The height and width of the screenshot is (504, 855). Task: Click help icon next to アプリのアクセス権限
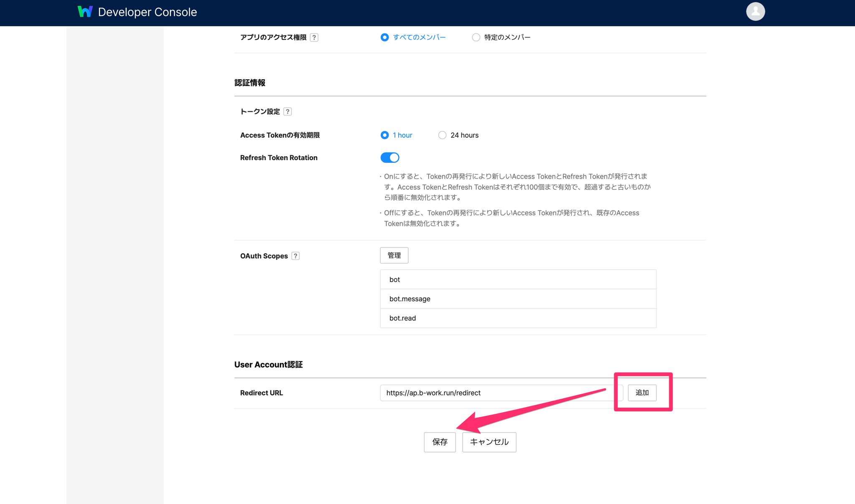[314, 38]
